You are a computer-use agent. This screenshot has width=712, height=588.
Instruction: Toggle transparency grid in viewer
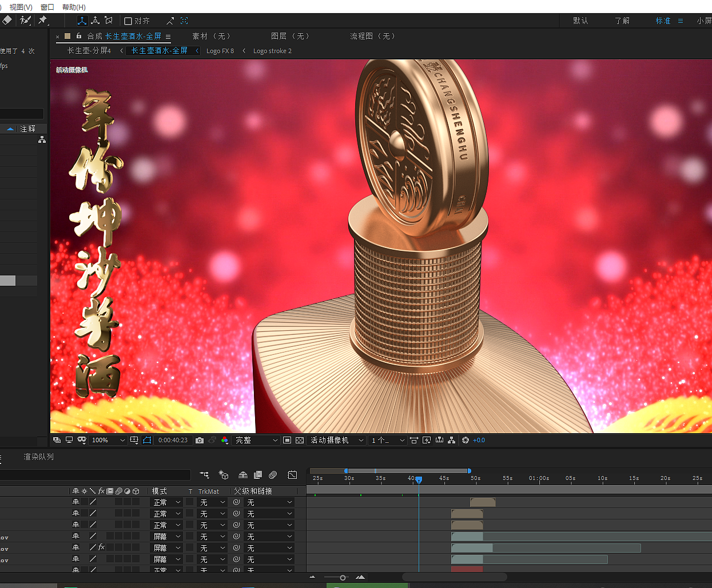[x=300, y=440]
